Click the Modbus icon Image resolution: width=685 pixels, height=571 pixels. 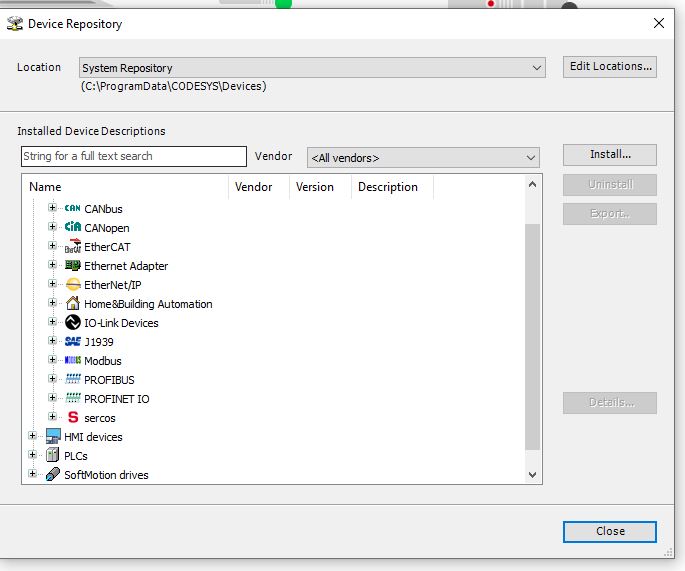pos(72,361)
